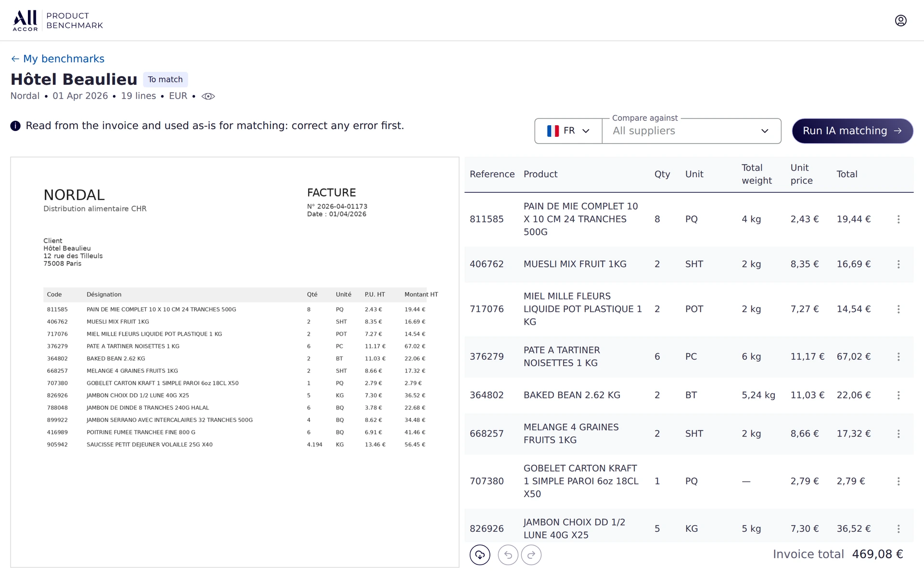
Task: Open row menu for JAMBON CHOIX DD
Action: [898, 529]
